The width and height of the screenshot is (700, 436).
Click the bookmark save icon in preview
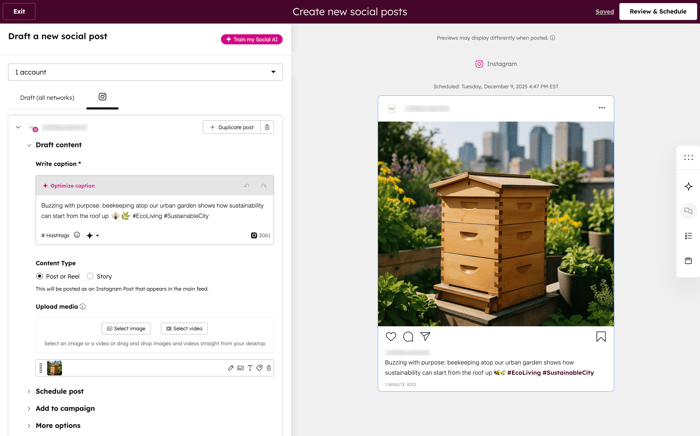click(601, 336)
